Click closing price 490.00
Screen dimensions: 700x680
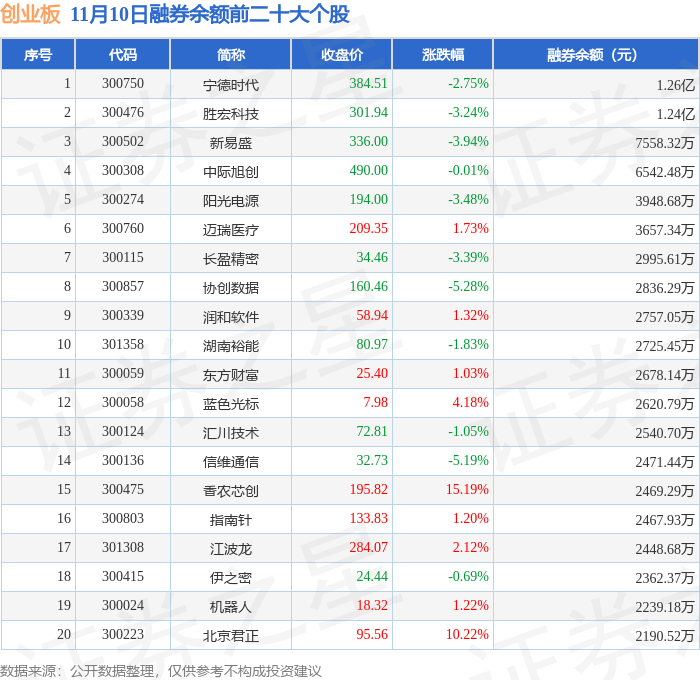click(368, 171)
